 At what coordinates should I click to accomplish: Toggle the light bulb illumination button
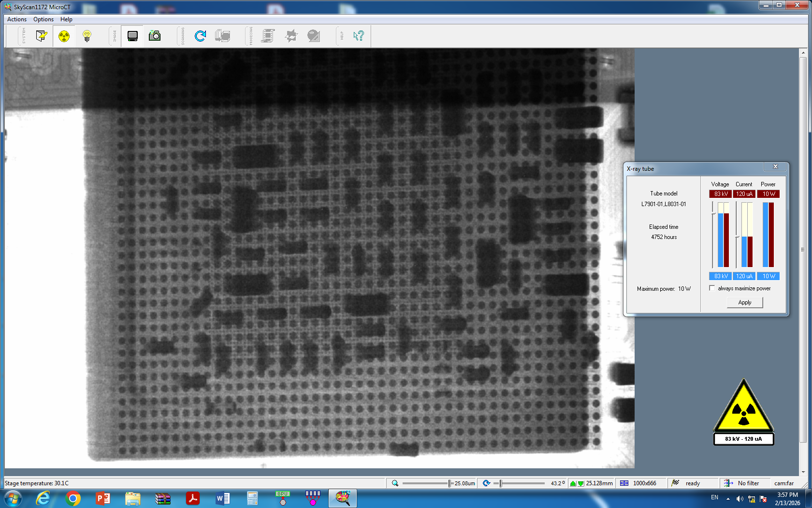click(x=87, y=36)
